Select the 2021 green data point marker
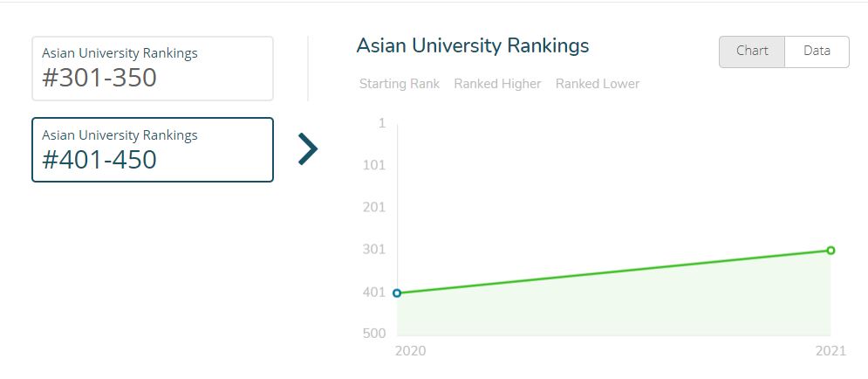 pyautogui.click(x=830, y=251)
